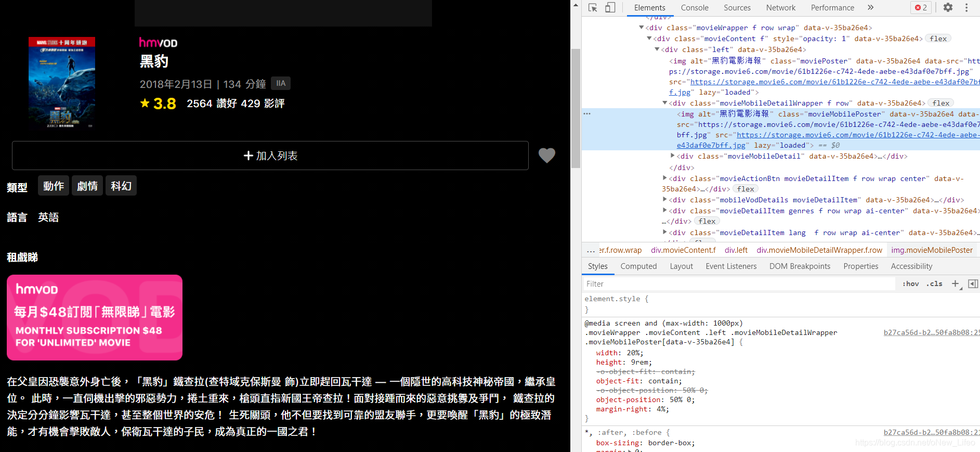
Task: Click flex badge on movieActionBtn node
Action: pos(746,189)
